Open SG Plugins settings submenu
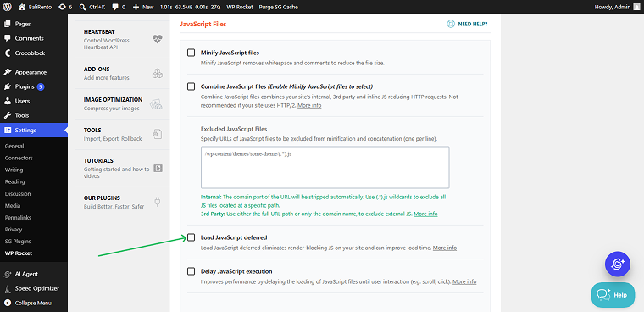This screenshot has width=644, height=312. click(x=18, y=242)
